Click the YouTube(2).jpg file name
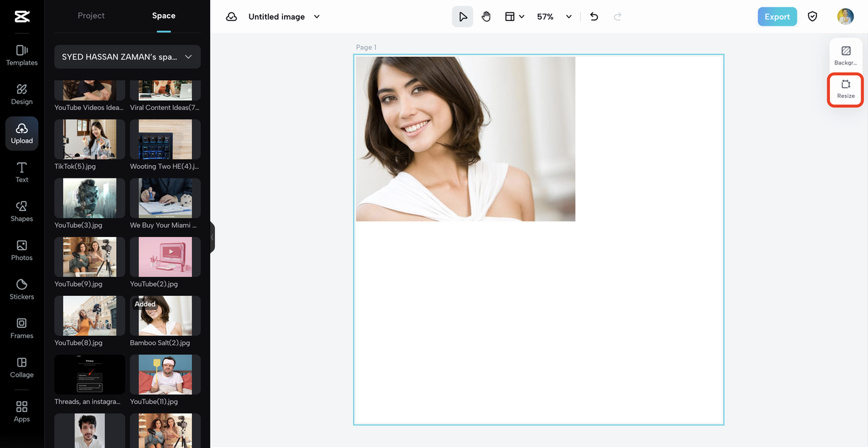This screenshot has height=448, width=868. (154, 284)
